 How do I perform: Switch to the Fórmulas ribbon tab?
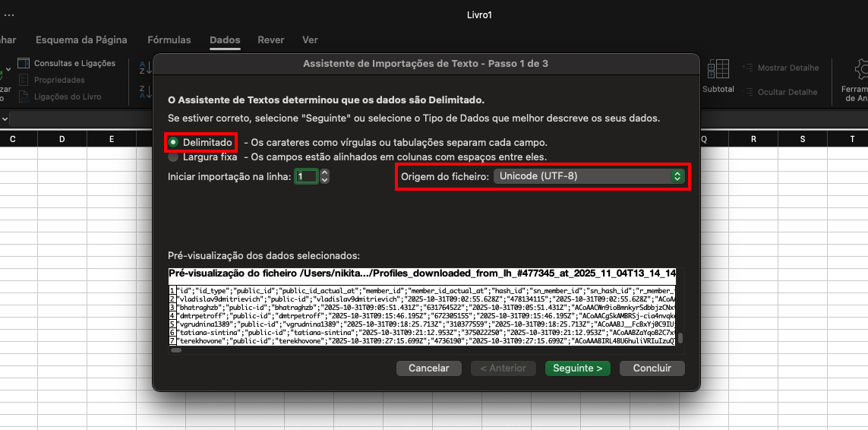169,40
